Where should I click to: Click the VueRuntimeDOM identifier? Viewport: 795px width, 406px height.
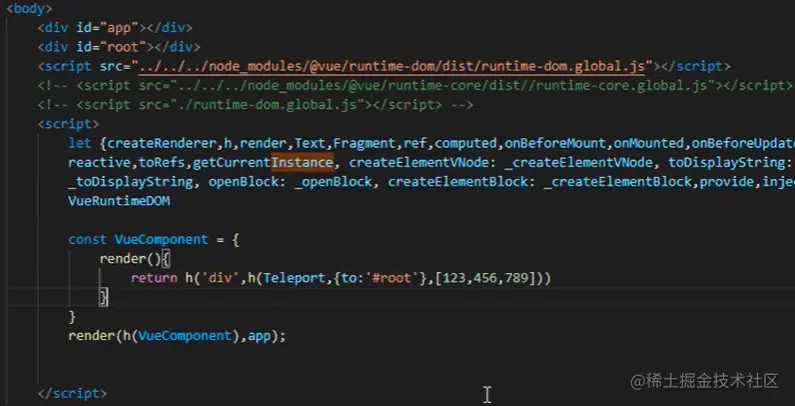tap(119, 201)
